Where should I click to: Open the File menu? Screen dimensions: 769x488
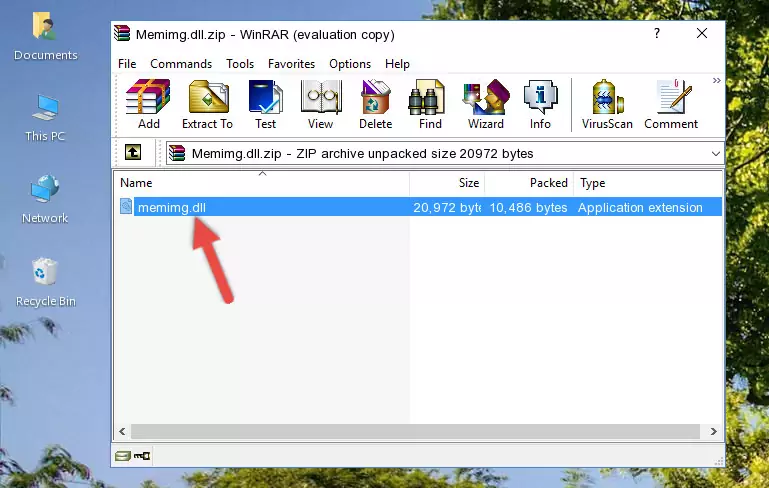[x=127, y=64]
